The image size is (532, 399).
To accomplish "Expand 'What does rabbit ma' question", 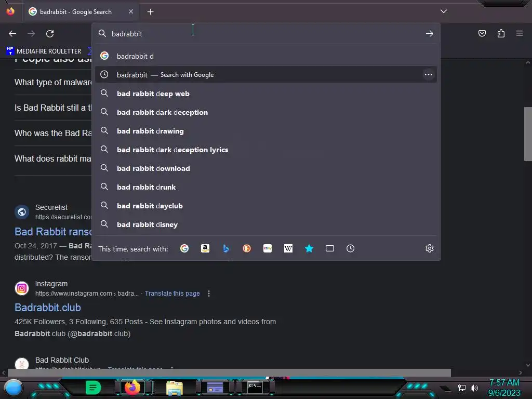I will click(x=53, y=159).
